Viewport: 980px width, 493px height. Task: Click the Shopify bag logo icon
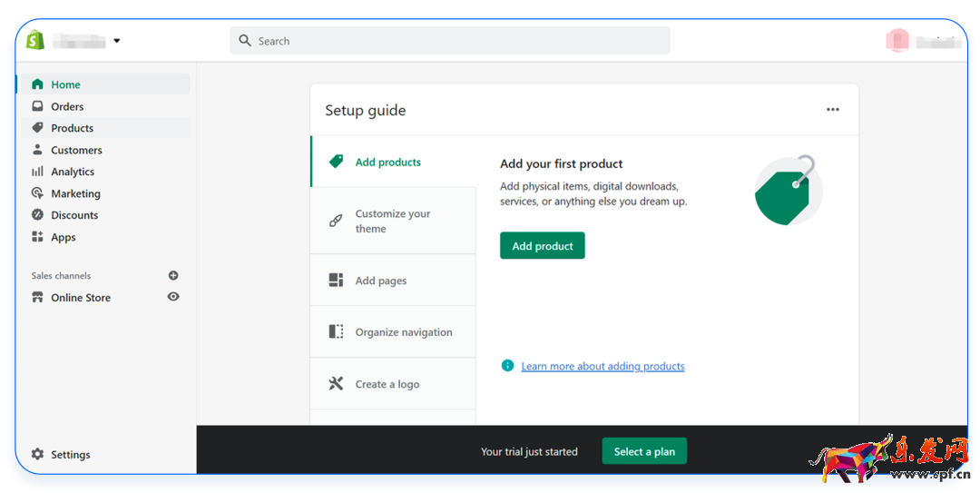35,41
